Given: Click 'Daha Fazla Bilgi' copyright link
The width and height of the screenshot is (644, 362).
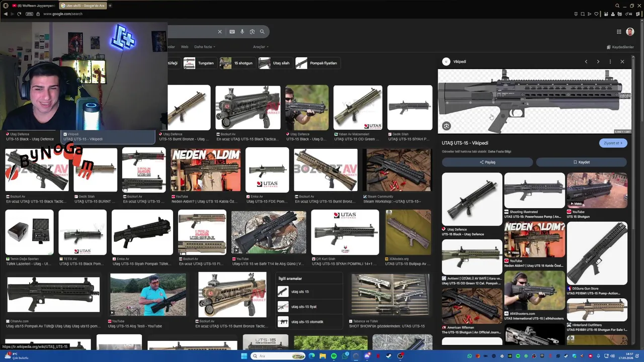Looking at the screenshot, I should tap(500, 151).
